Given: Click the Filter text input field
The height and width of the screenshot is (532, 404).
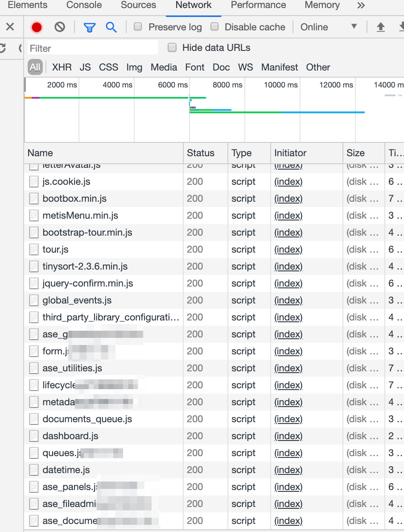Looking at the screenshot, I should tap(93, 48).
